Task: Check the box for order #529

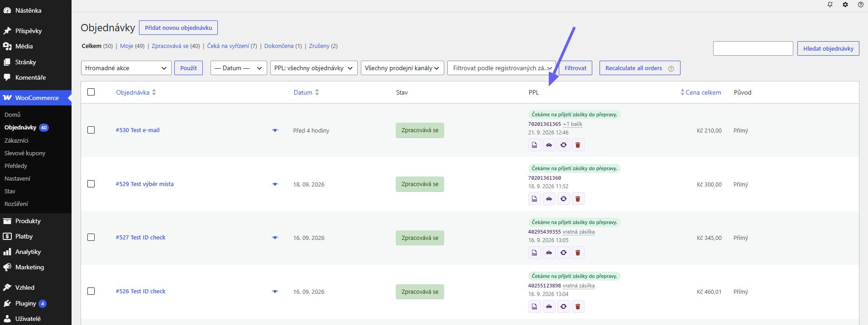Action: tap(91, 184)
